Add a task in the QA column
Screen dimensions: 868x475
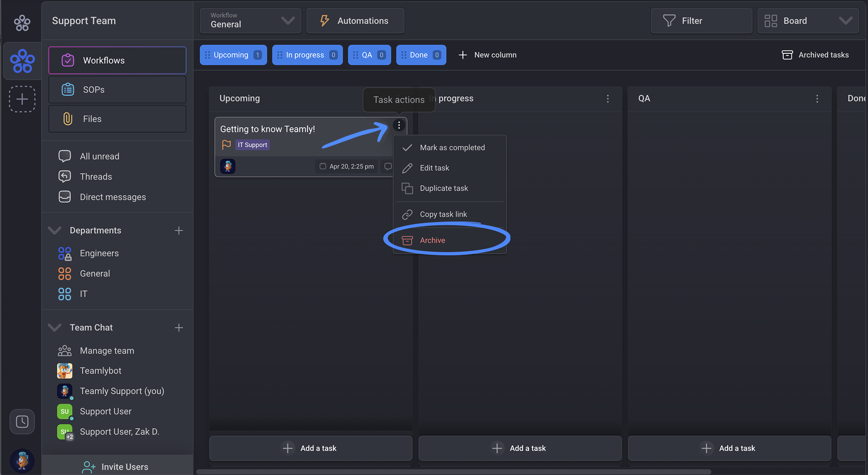pos(729,448)
